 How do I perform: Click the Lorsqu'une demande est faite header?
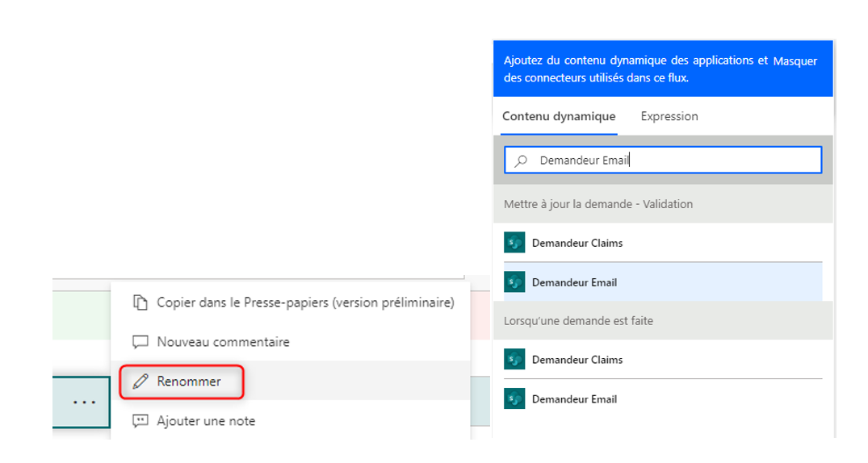pyautogui.click(x=663, y=321)
